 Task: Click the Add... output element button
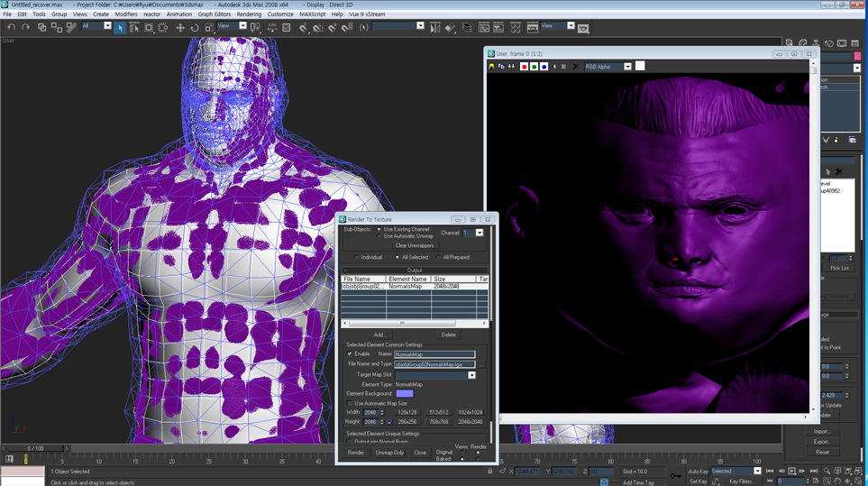coord(379,335)
